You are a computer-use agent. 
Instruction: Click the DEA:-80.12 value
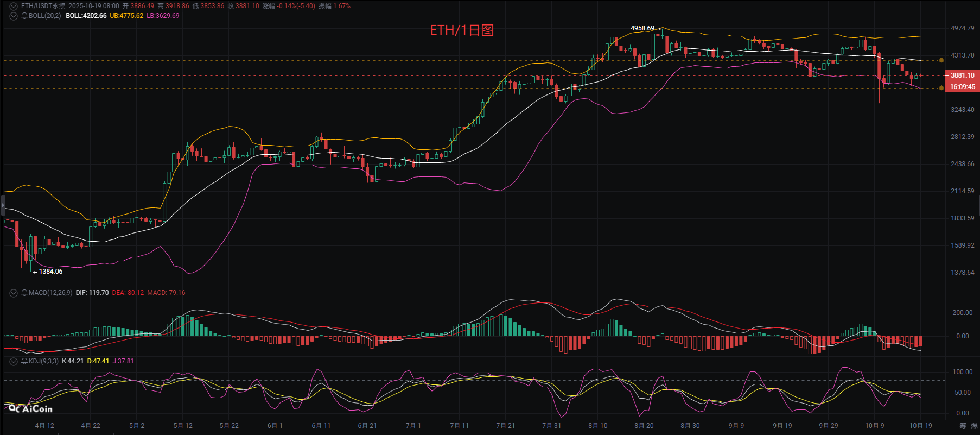(128, 293)
